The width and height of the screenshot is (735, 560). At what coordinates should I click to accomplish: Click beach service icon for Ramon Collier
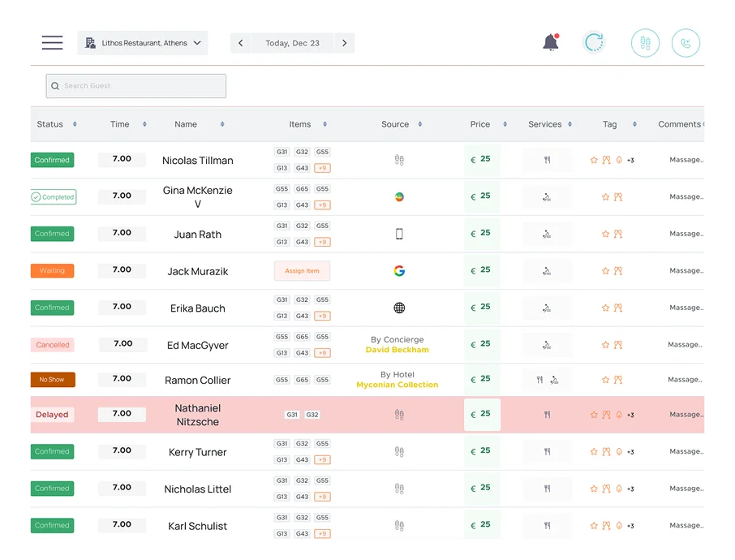click(555, 380)
